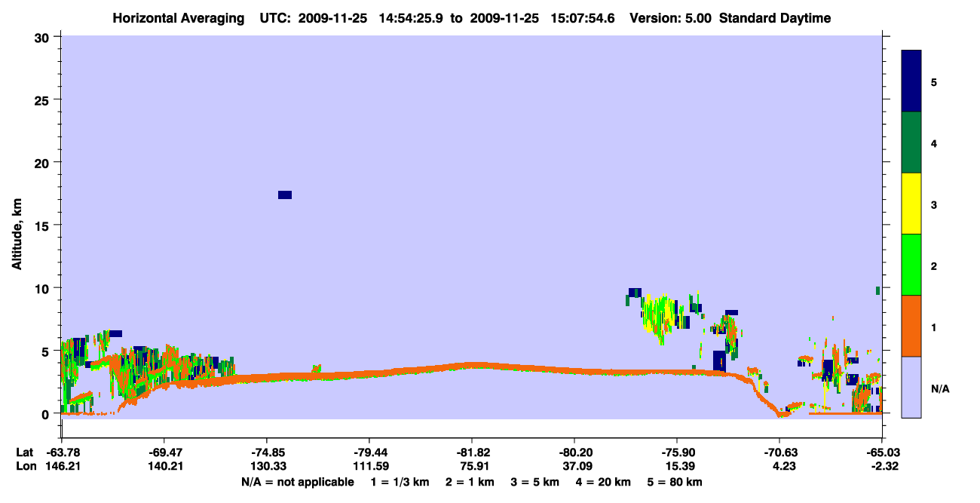This screenshot has height=503, width=980.
Task: Click latitude value -65.03
Action: click(x=882, y=452)
